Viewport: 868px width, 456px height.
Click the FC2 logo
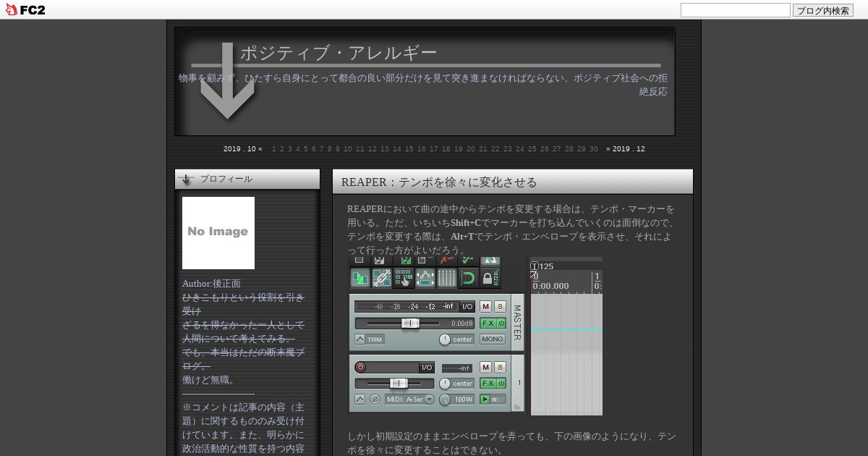point(25,10)
